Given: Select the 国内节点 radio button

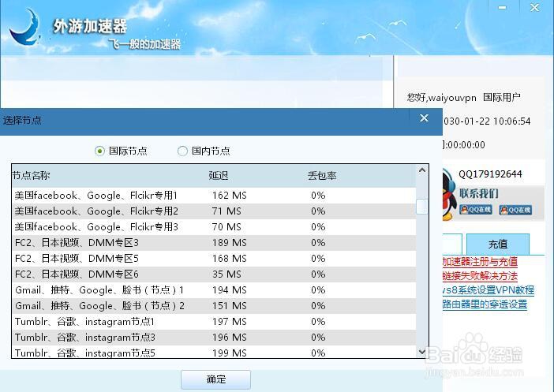Looking at the screenshot, I should (x=182, y=151).
